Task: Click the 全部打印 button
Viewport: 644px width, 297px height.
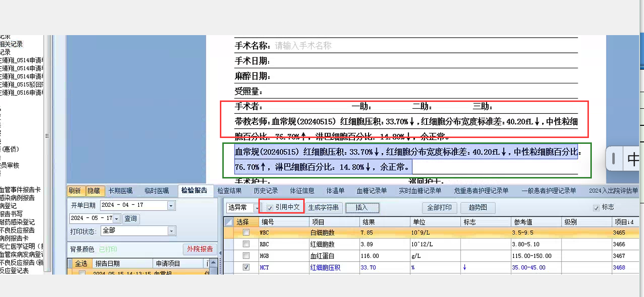Action: click(x=439, y=208)
